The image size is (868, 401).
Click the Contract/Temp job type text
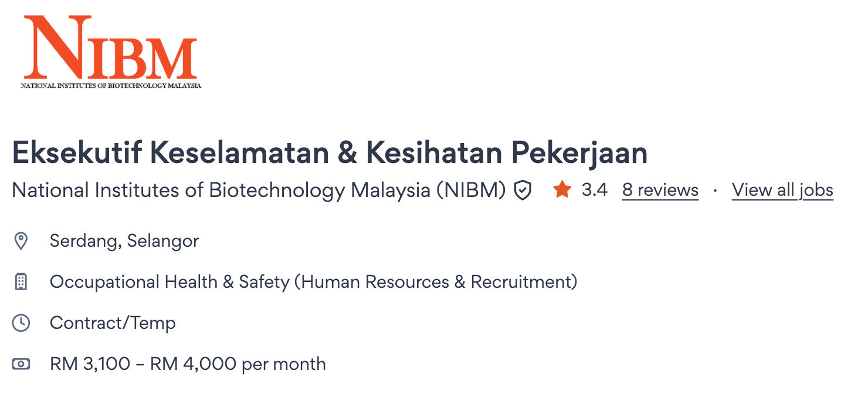113,323
